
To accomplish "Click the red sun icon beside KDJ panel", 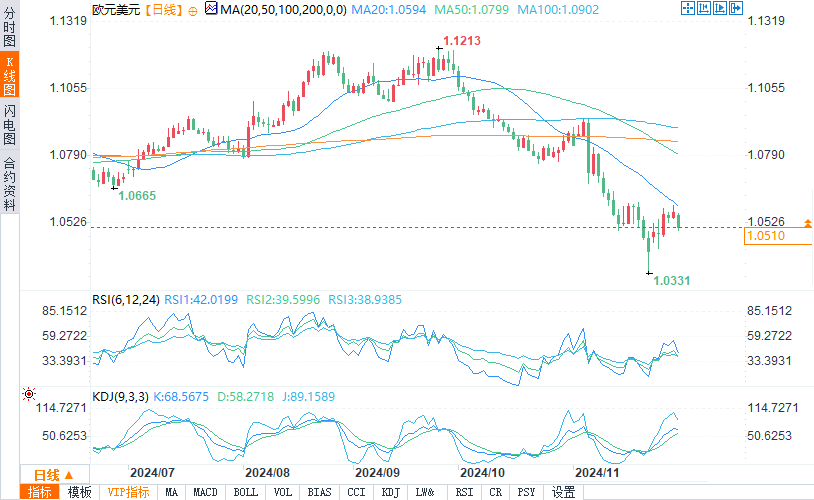I will tap(29, 394).
